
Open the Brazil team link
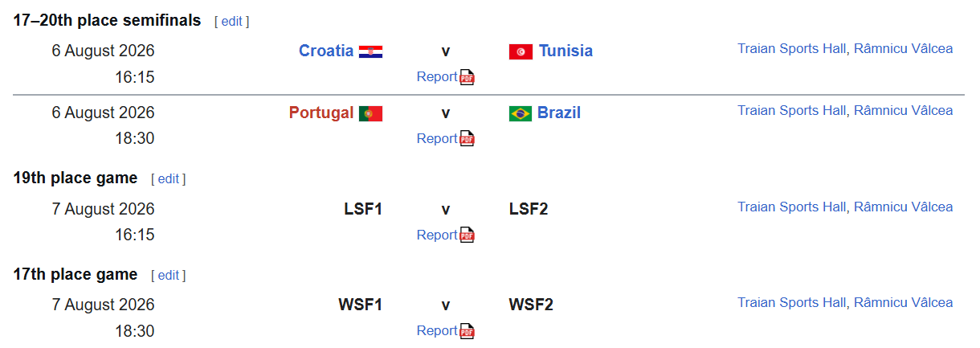[559, 113]
